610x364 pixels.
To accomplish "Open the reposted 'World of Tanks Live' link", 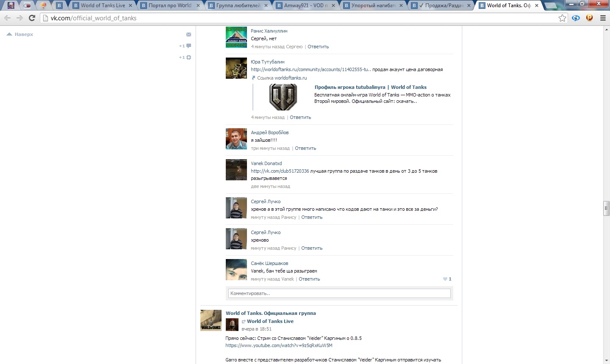I will [270, 321].
